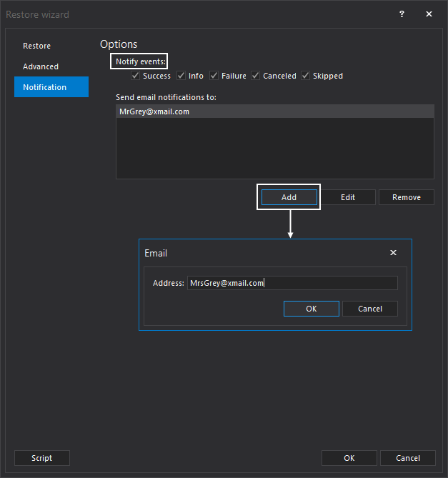448x478 pixels.
Task: Toggle the Success notify checkbox
Action: 135,76
